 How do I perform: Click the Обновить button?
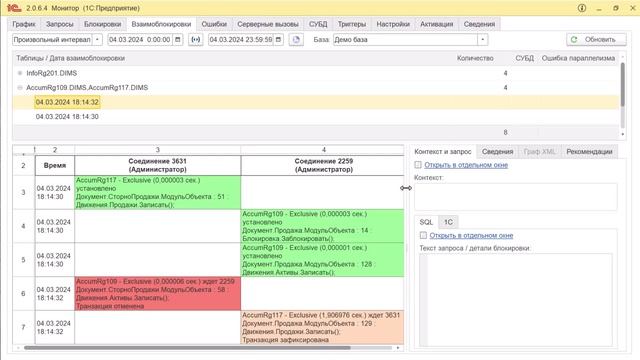pos(596,40)
